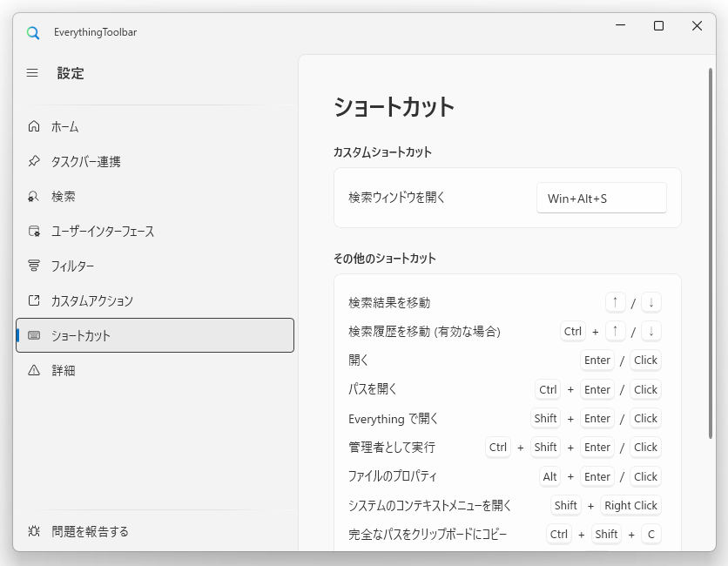Click the C key badge in copy-path row

click(650, 534)
